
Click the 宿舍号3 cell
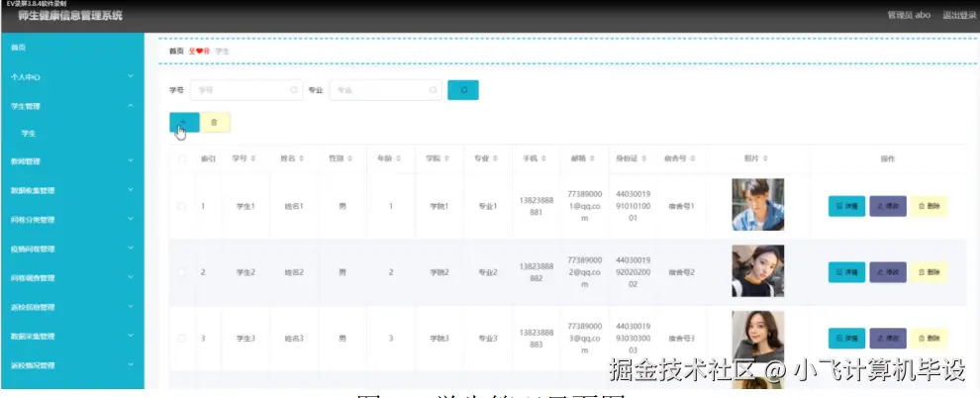(681, 339)
